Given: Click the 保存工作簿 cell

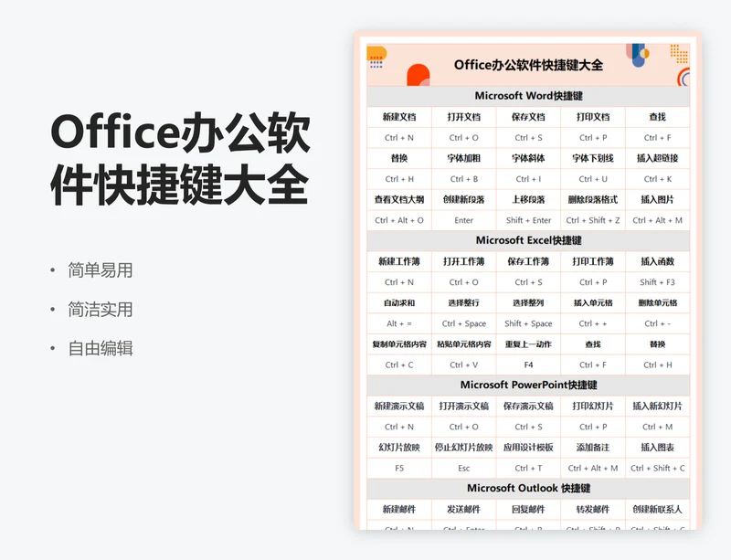Looking at the screenshot, I should click(x=528, y=261).
